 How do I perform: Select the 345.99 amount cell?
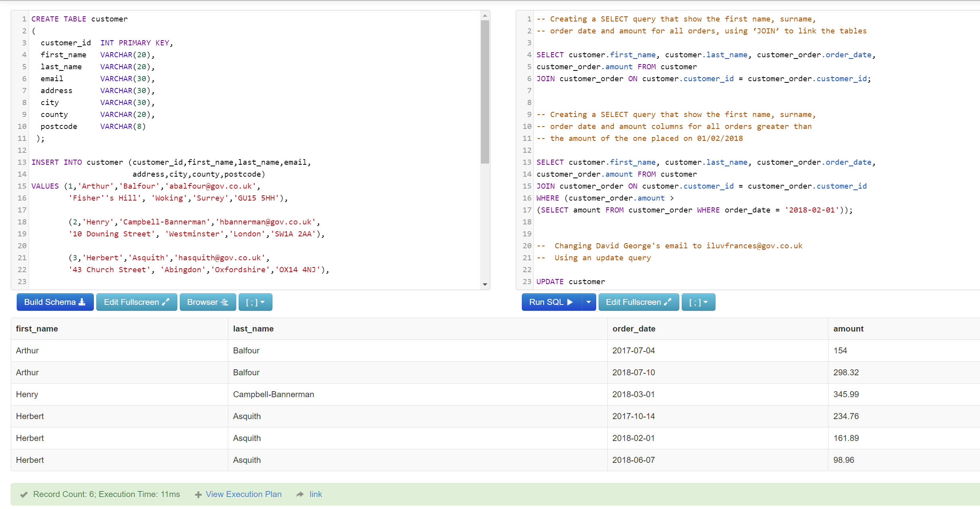tap(904, 394)
